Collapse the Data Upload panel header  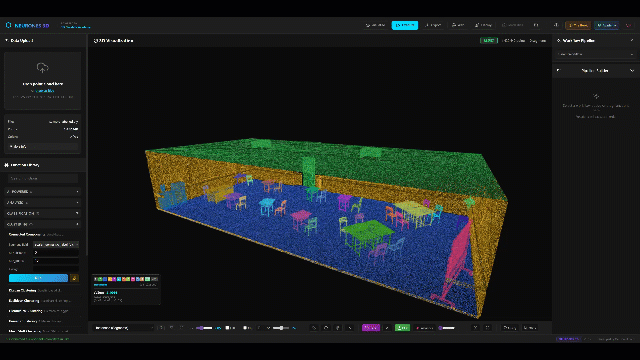coord(43,40)
